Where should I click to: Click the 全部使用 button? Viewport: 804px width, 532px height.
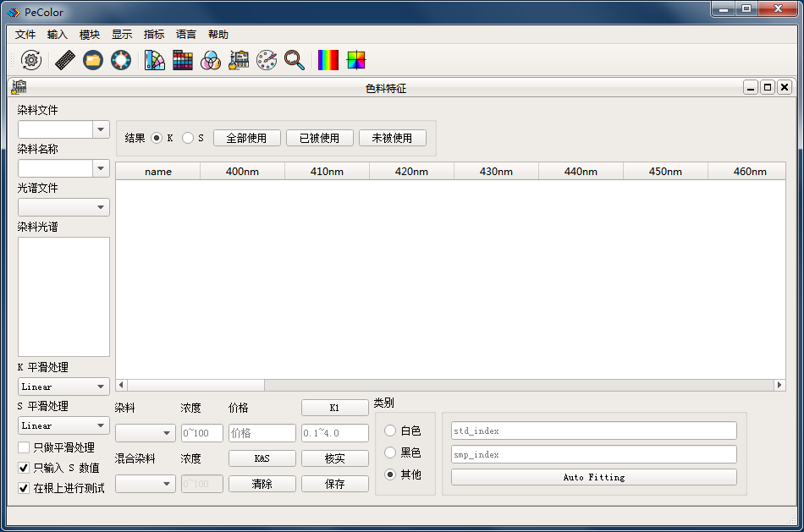click(x=246, y=137)
